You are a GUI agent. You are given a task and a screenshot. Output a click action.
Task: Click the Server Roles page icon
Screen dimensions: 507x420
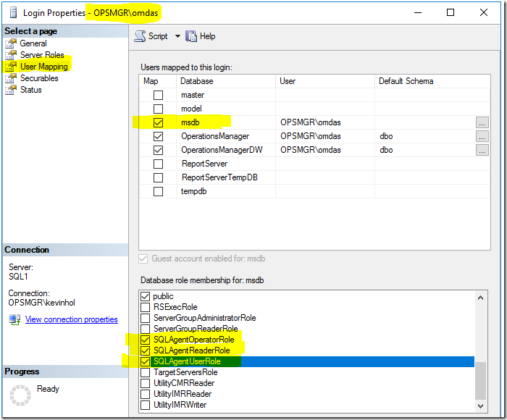tap(11, 55)
